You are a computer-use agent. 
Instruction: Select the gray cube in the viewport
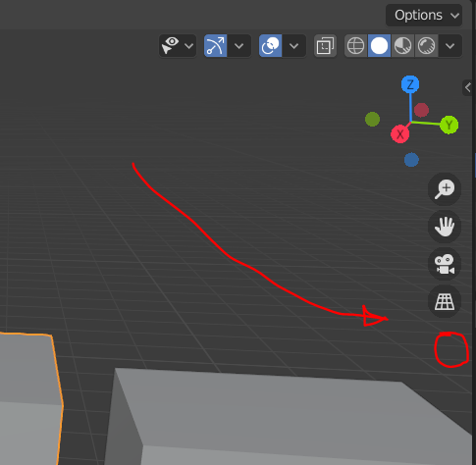click(x=288, y=419)
